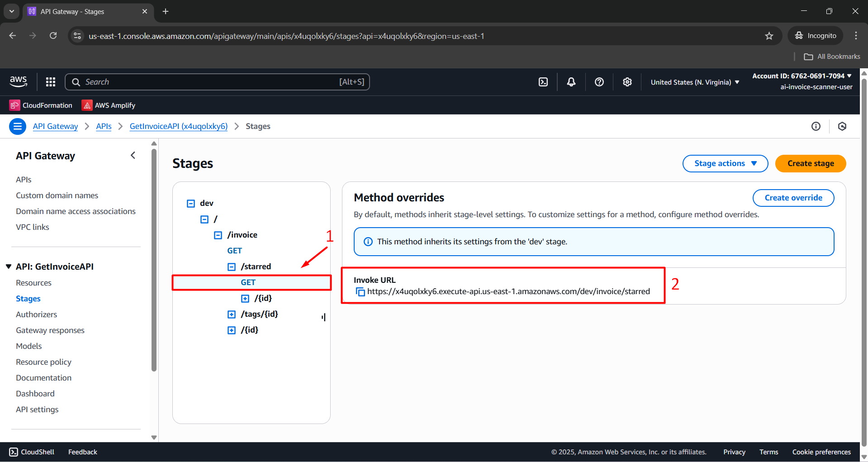Open the AWS console settings gear
The width and height of the screenshot is (868, 462).
click(x=627, y=82)
